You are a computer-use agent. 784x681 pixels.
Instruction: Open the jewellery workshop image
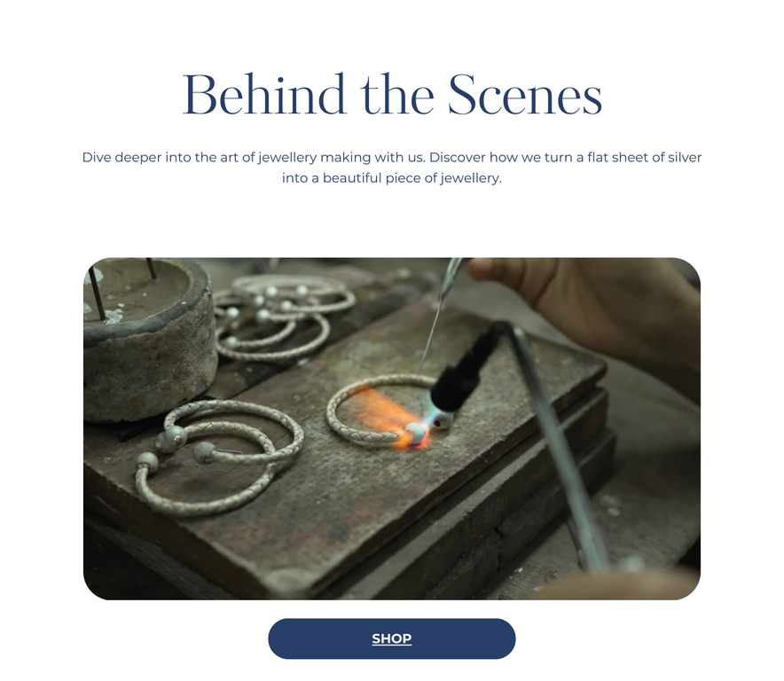point(391,428)
